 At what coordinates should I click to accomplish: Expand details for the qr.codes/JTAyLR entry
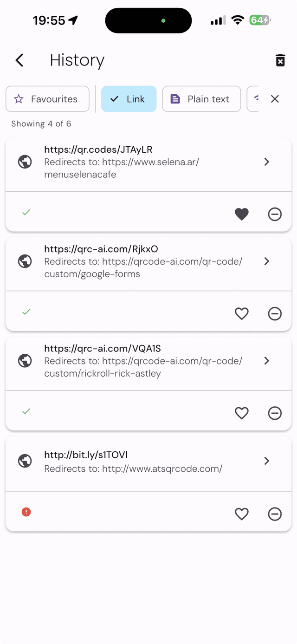(x=267, y=162)
